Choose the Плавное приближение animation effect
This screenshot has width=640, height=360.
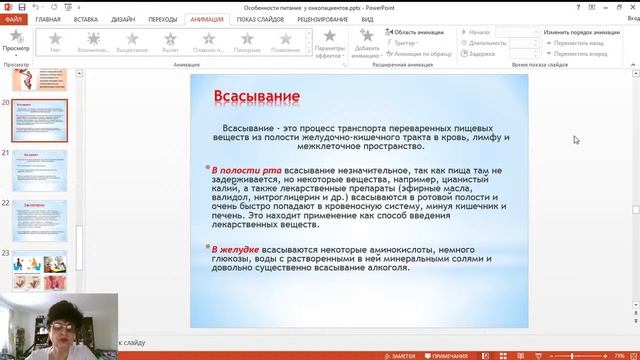click(209, 42)
